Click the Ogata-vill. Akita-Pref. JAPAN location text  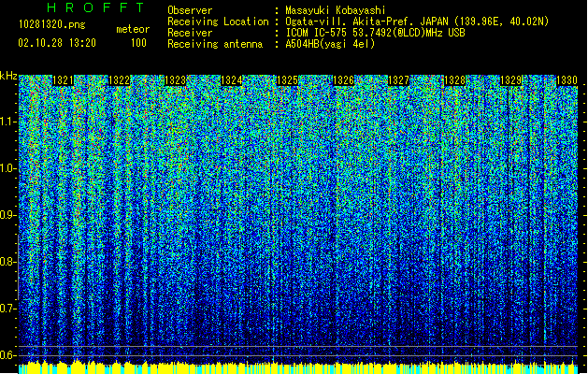click(417, 22)
